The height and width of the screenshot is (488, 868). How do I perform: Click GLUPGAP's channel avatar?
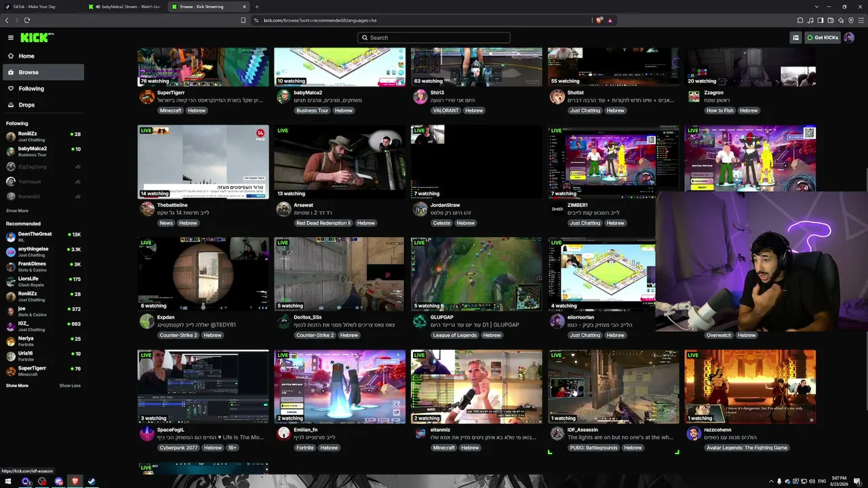[420, 321]
